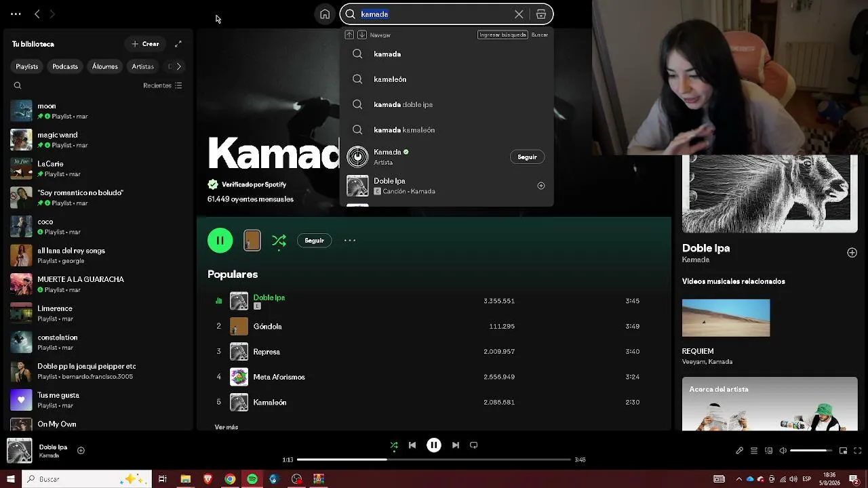Open the Recientes sort dropdown

click(x=163, y=85)
